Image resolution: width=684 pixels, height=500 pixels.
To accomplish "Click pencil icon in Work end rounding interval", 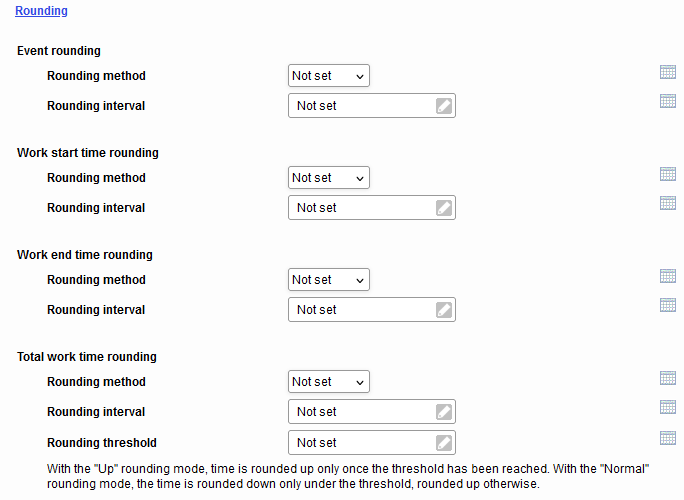I will [x=444, y=310].
